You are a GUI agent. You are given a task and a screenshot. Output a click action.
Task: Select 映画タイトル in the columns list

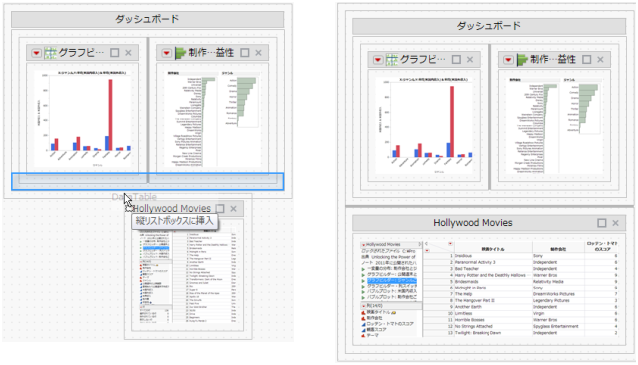379,313
